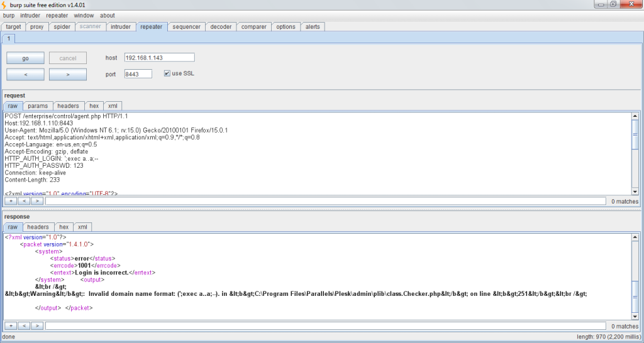This screenshot has height=343, width=644.
Task: Select the request params tab
Action: click(x=38, y=106)
